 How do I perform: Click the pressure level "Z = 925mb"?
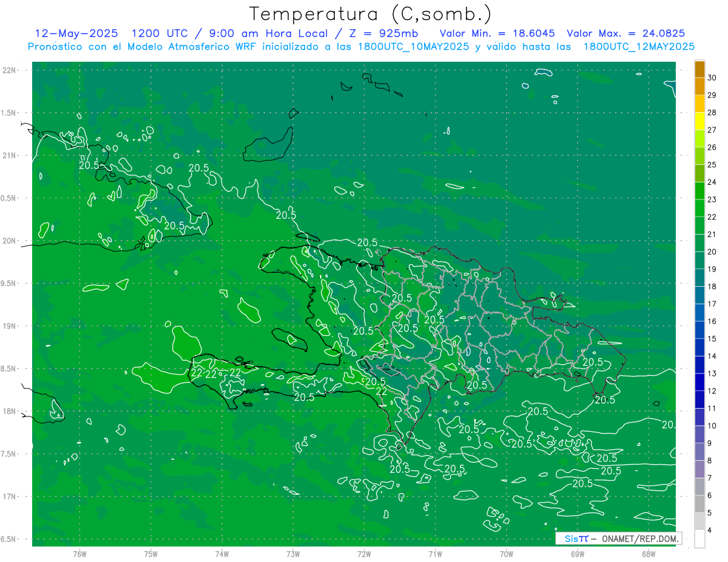coord(383,34)
